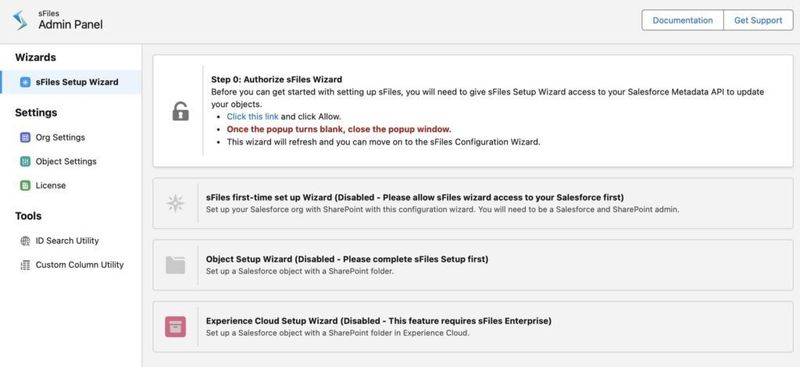
Task: Click the sFiles first-time set up Wizard title
Action: coord(415,198)
